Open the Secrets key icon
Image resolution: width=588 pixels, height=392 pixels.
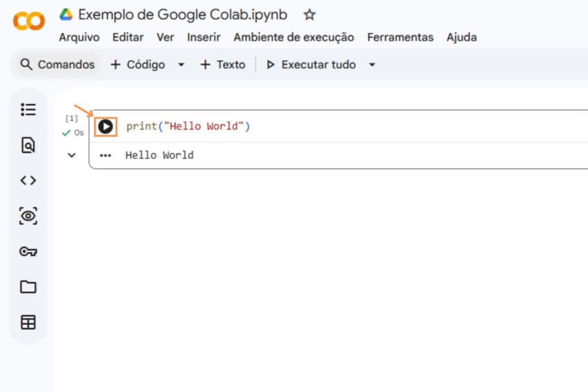click(28, 251)
